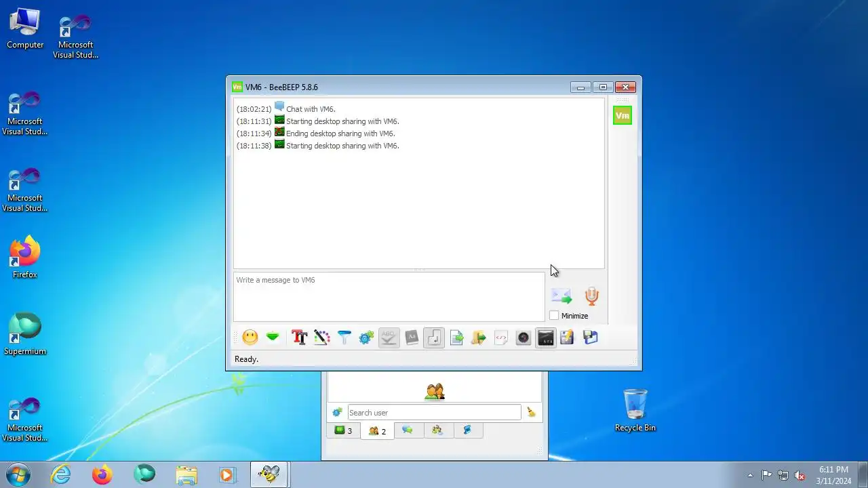Click the send file document icon

point(456,337)
